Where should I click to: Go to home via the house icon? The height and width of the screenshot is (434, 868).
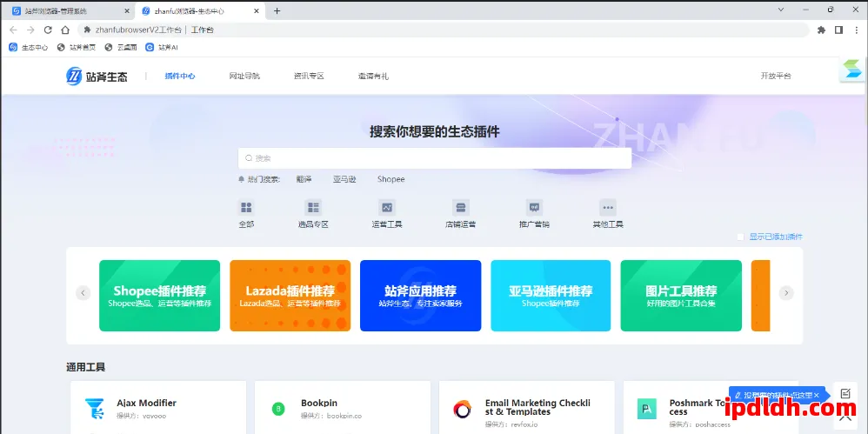(x=65, y=30)
